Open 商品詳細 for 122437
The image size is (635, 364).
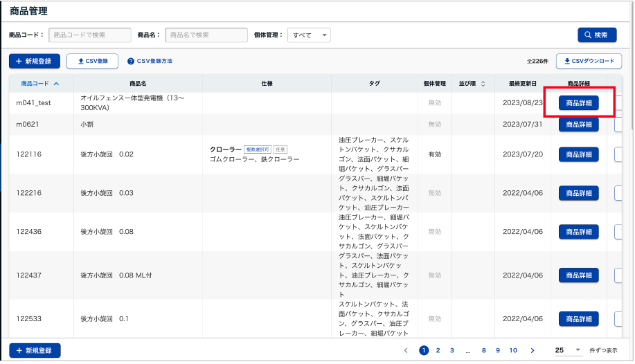[579, 275]
